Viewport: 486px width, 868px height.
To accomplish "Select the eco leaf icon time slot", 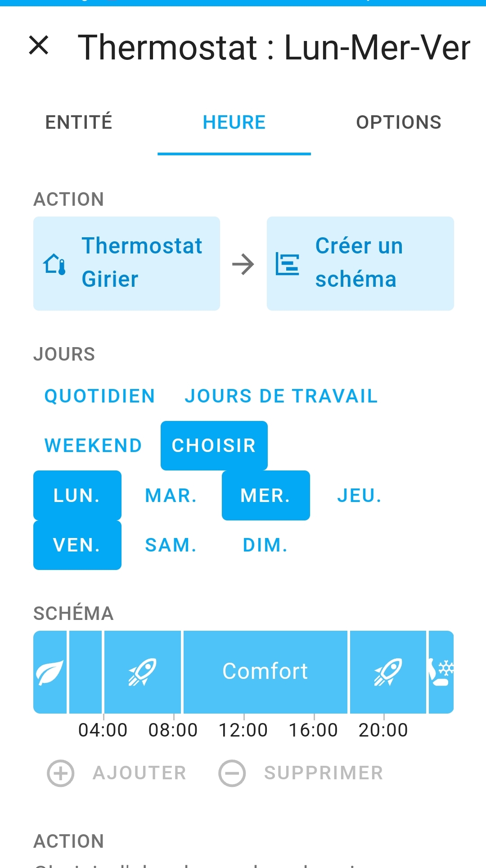I will [50, 672].
